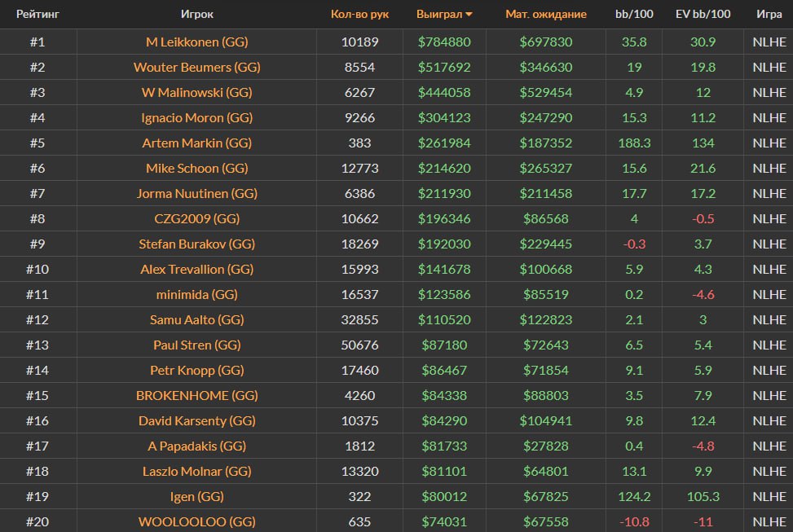Viewport: 793px width, 532px height.
Task: Open CZG2009 (GG) player profile
Action: pos(196,218)
